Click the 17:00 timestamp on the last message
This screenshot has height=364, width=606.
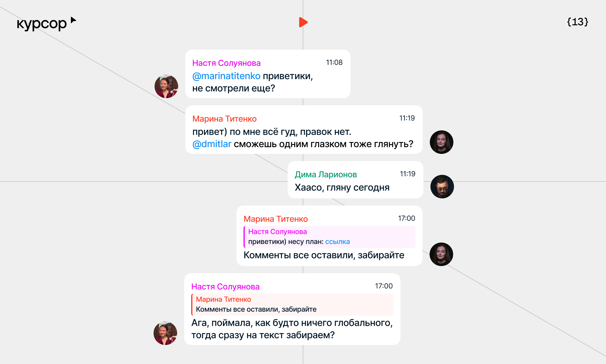click(384, 286)
